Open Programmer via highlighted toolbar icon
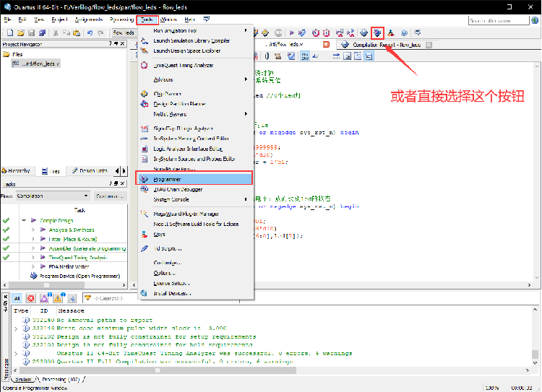This screenshot has width=542, height=392. click(377, 32)
